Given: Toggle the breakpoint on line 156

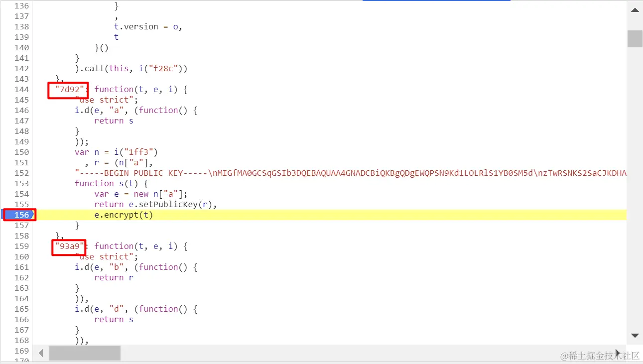Looking at the screenshot, I should (x=19, y=215).
